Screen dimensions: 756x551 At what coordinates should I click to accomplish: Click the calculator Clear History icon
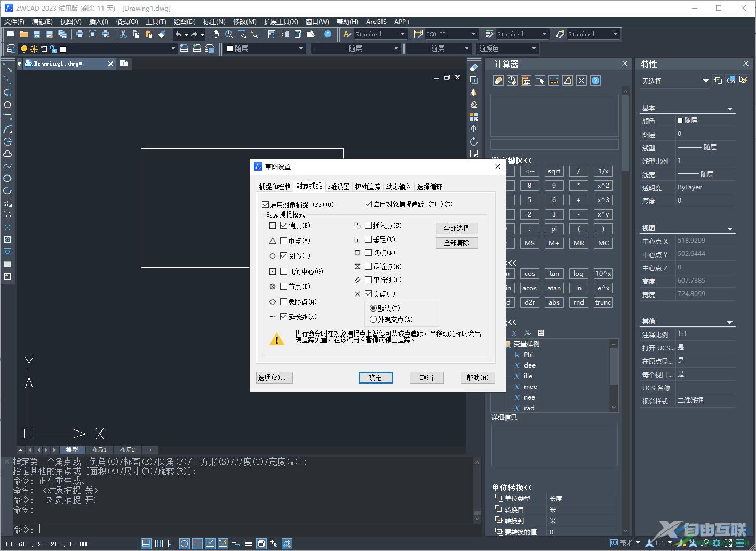(512, 81)
